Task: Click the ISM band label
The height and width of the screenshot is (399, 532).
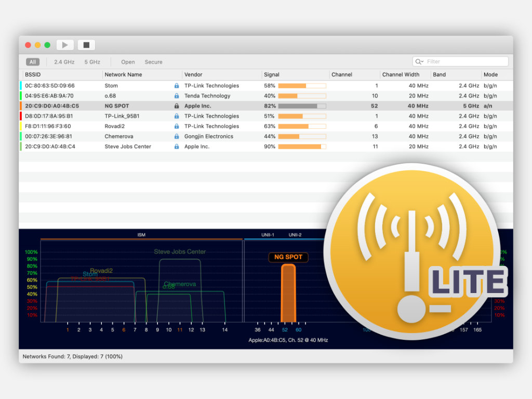Action: pyautogui.click(x=141, y=235)
